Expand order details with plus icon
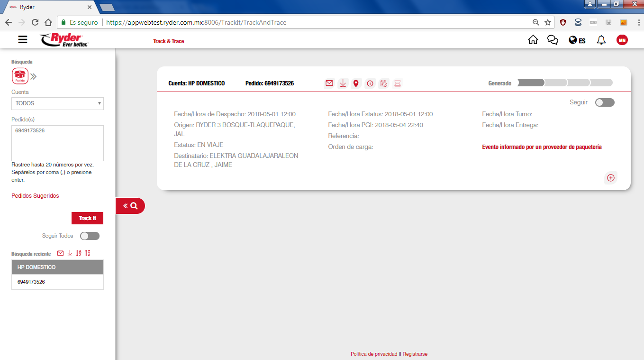 pyautogui.click(x=611, y=178)
